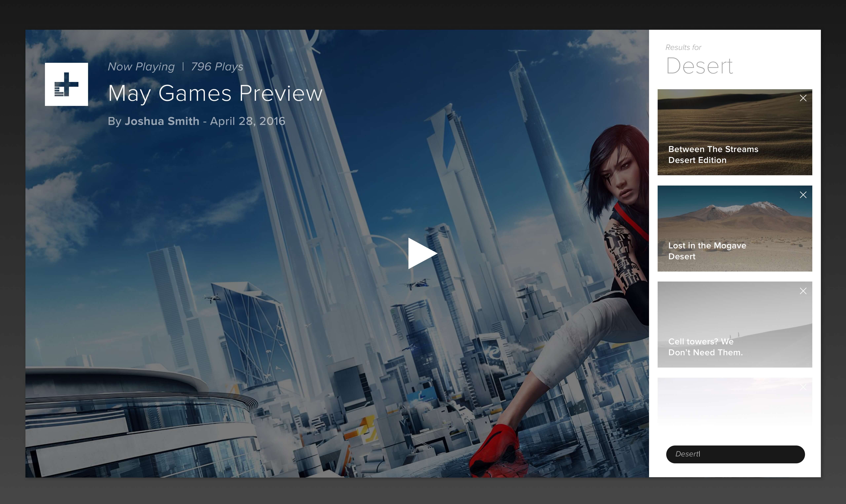Open author Joshua Smith's profile link

(162, 121)
